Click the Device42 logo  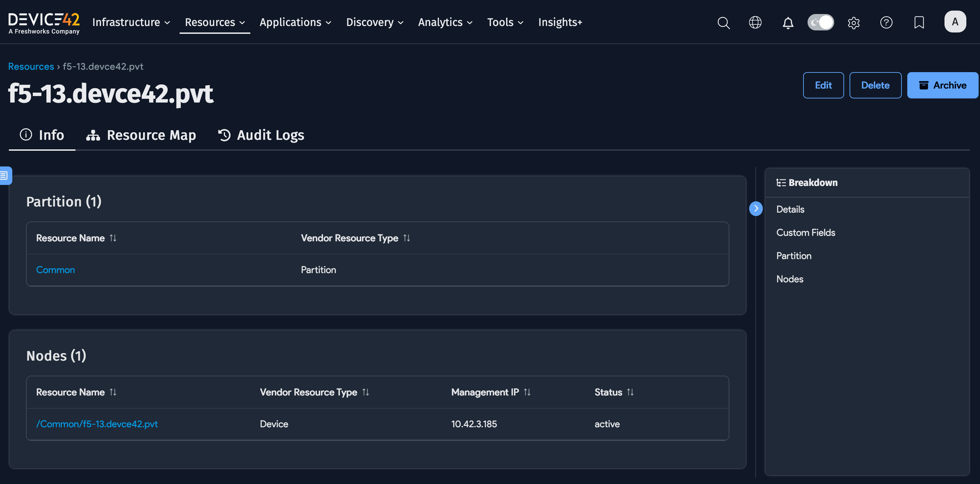pos(44,22)
